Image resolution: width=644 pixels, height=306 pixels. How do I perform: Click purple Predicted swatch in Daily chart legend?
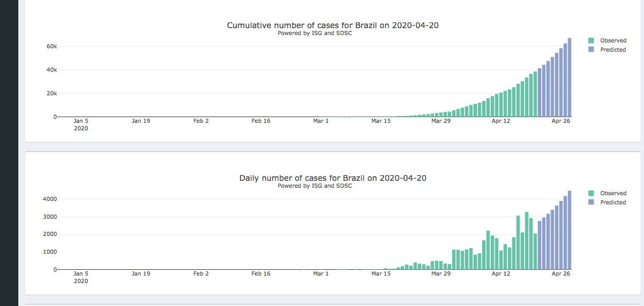(x=591, y=203)
